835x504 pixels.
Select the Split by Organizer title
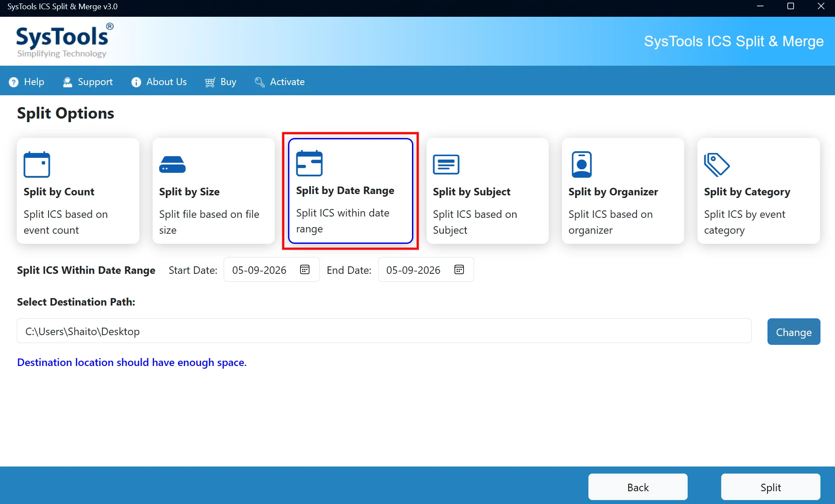(x=613, y=192)
